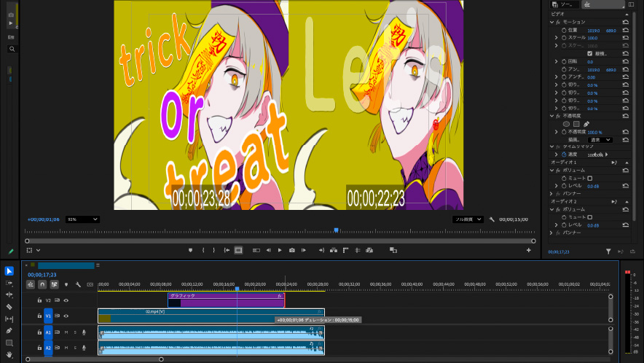Click the purple graphic clip on V2
Screen dimensions: 644x363
tap(226, 300)
